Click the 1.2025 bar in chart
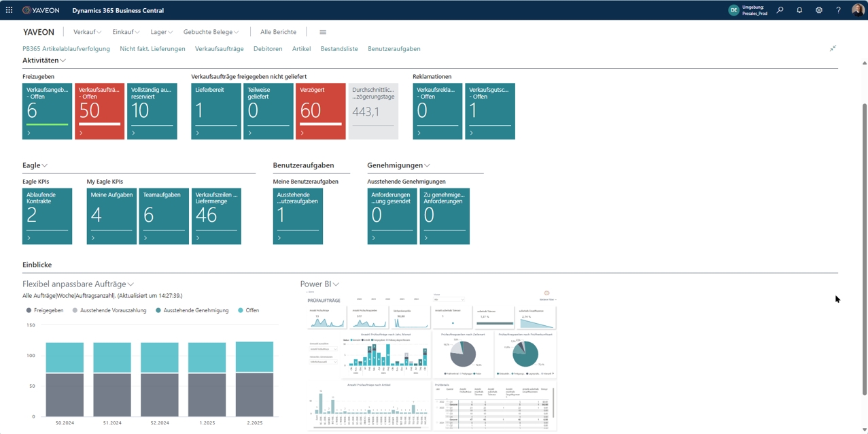Viewport: 868px width, 434px height. (207, 380)
